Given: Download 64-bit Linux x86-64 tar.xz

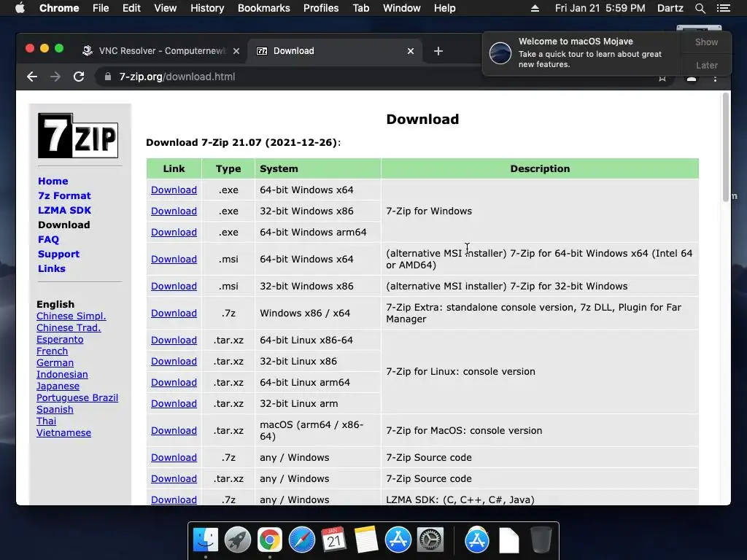Looking at the screenshot, I should click(x=174, y=340).
